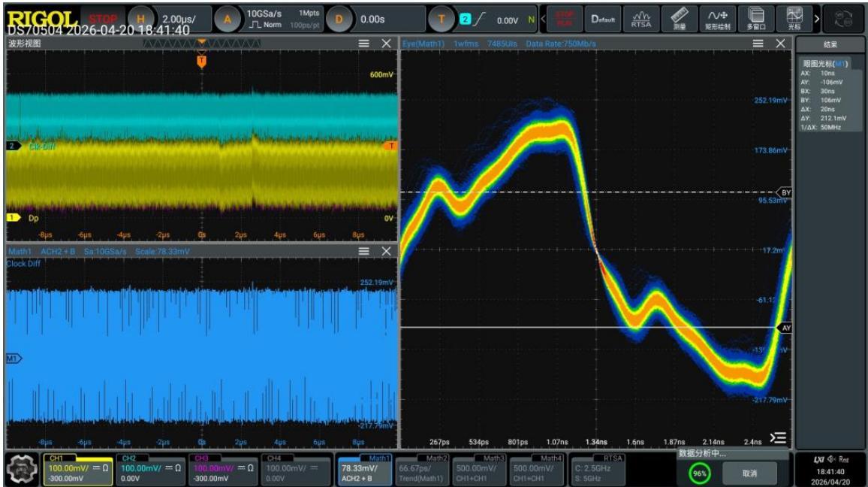Click the trigger position T marker in waveform view
Image resolution: width=868 pixels, height=487 pixels.
[201, 61]
